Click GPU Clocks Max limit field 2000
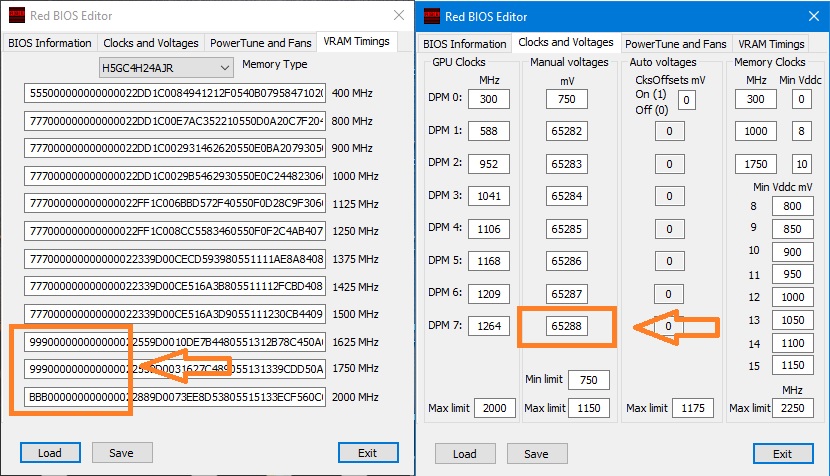This screenshot has height=476, width=830. click(495, 408)
